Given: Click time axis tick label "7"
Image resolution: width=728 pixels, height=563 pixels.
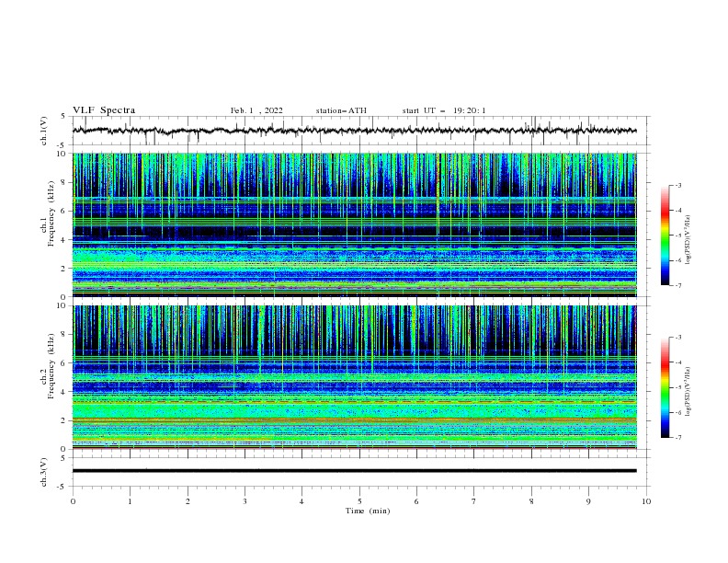Looking at the screenshot, I should click(x=474, y=501).
